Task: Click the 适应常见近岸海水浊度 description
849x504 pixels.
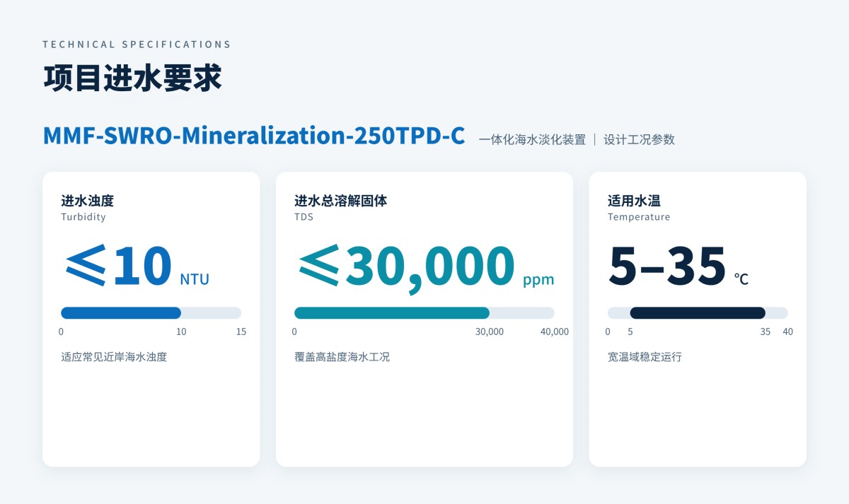Action: click(114, 357)
